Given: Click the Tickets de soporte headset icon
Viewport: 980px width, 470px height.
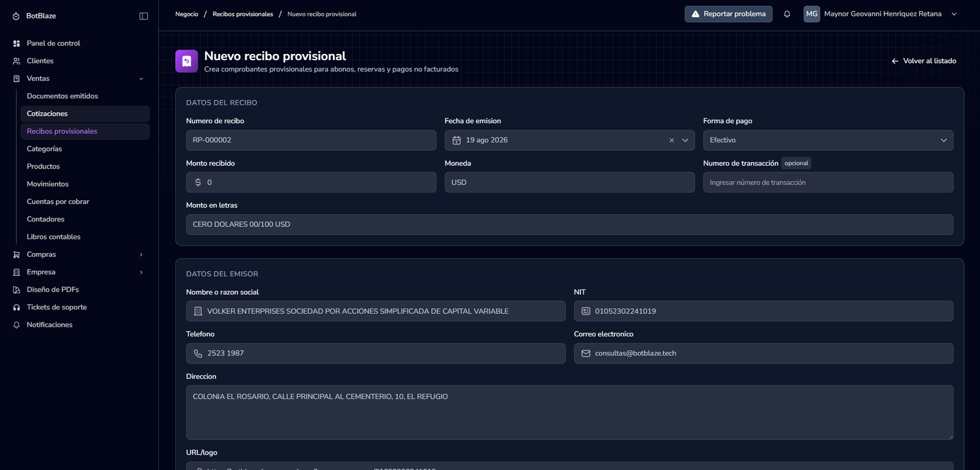Looking at the screenshot, I should [x=17, y=308].
